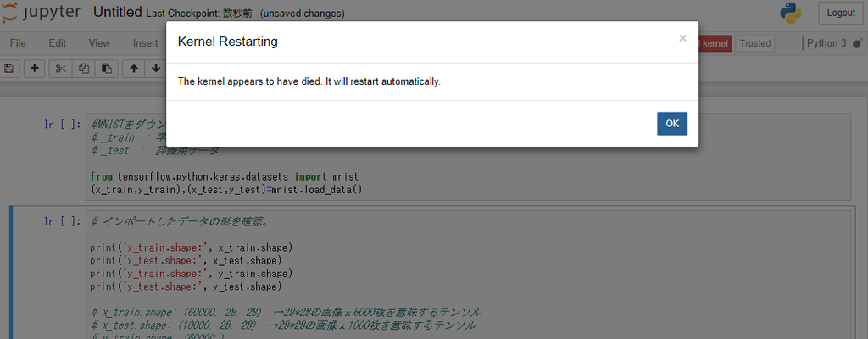This screenshot has height=339, width=868.
Task: Open the Insert menu
Action: point(145,43)
